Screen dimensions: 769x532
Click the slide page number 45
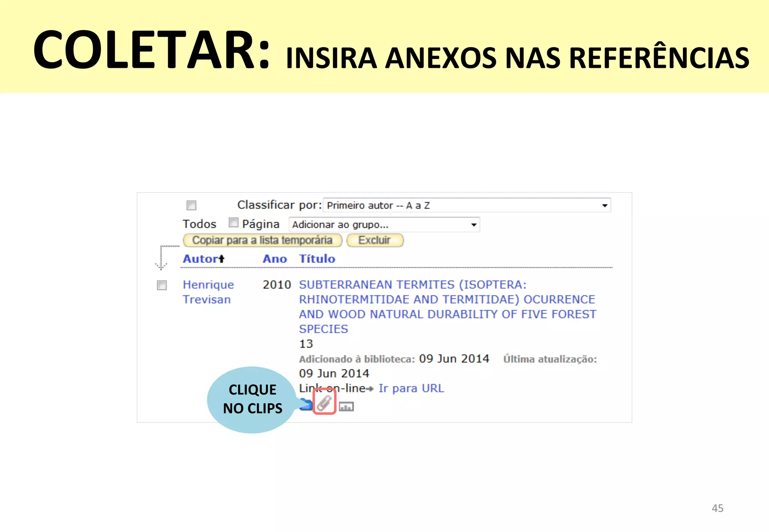click(x=718, y=508)
